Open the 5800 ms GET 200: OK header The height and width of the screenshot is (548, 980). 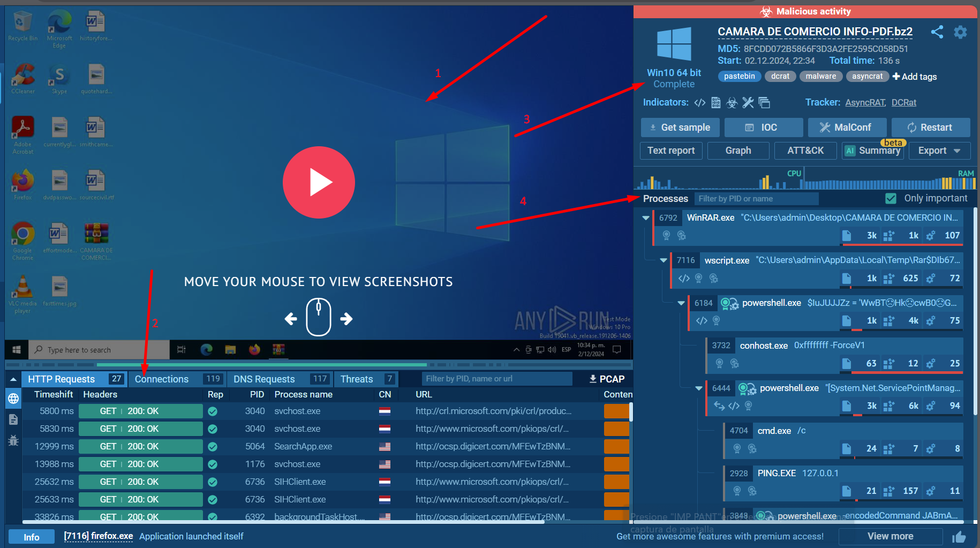(x=140, y=411)
